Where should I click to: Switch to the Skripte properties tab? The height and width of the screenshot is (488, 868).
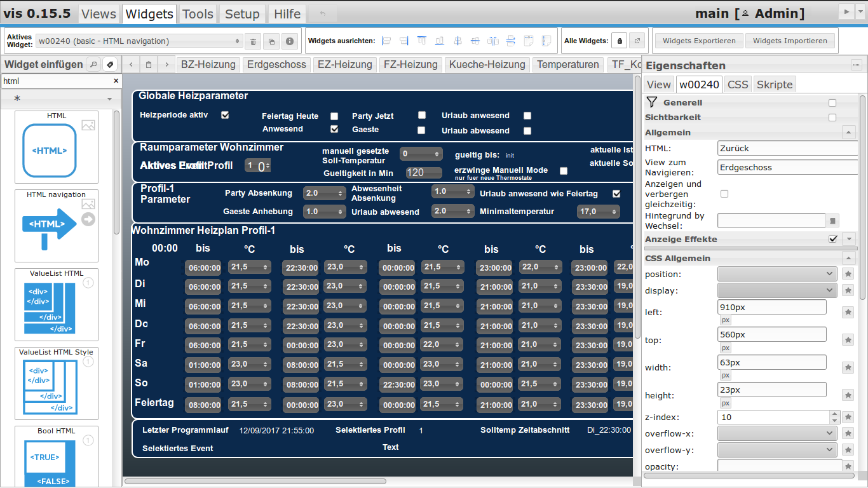(x=775, y=85)
